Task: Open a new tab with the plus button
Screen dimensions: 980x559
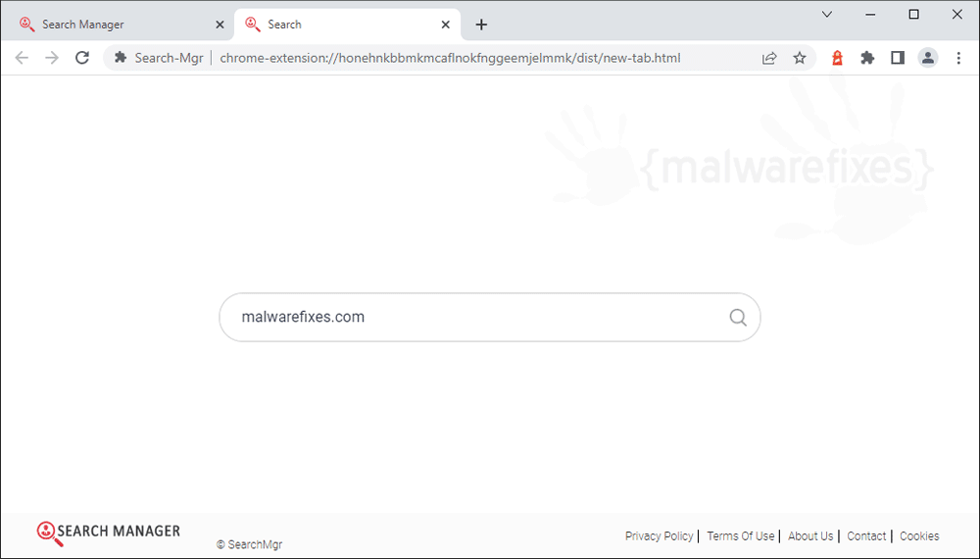Action: pyautogui.click(x=480, y=25)
